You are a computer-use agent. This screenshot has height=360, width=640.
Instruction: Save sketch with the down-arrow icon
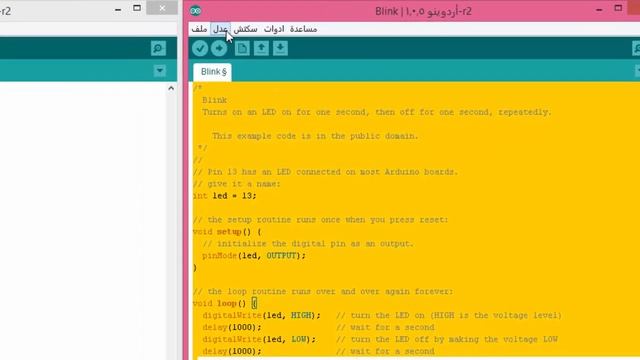[280, 48]
